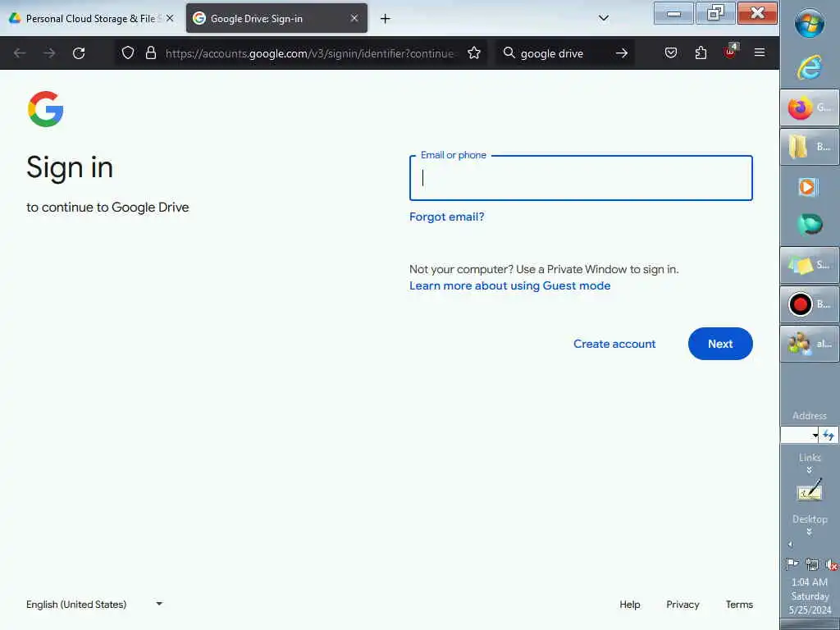This screenshot has width=840, height=630.
Task: Click the search magnifier icon
Action: coord(509,52)
